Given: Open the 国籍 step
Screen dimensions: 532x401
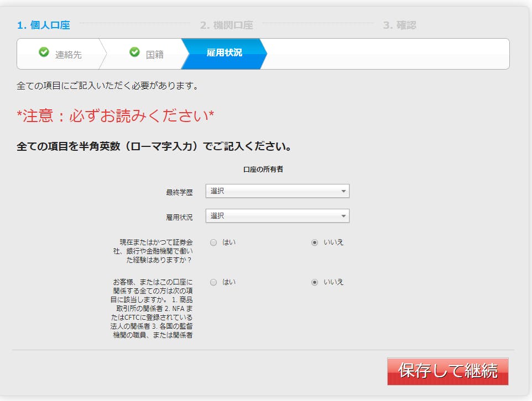Looking at the screenshot, I should pos(155,55).
